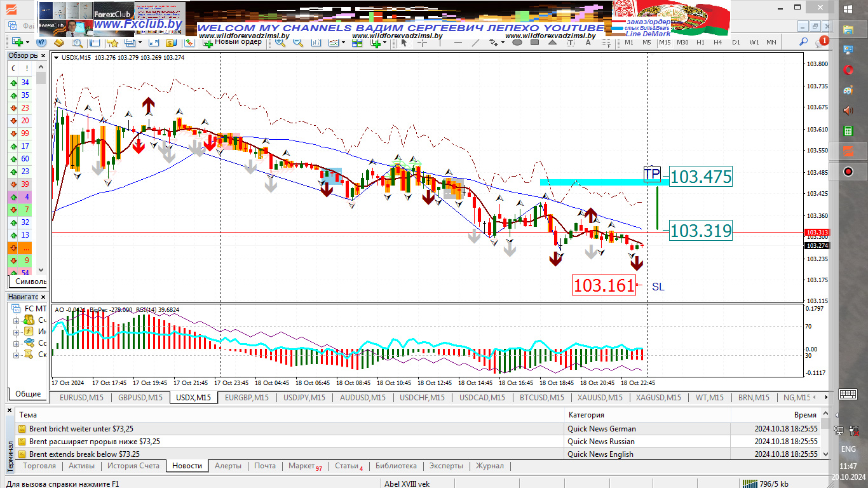
Task: Select the vertical line drawing tool
Action: [x=440, y=43]
